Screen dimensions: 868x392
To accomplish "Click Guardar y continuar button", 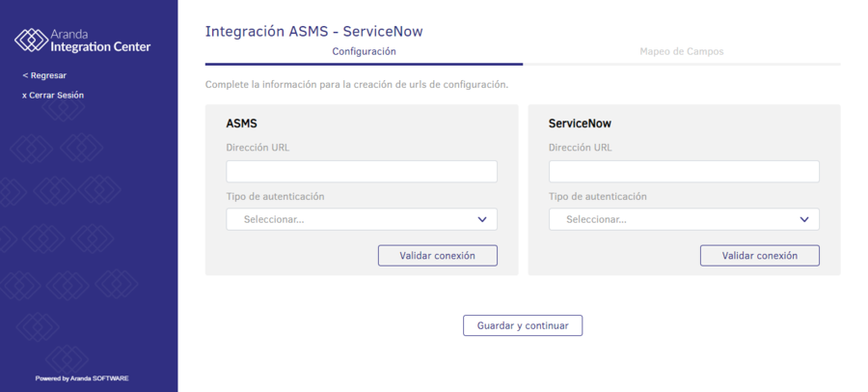I will coord(523,325).
